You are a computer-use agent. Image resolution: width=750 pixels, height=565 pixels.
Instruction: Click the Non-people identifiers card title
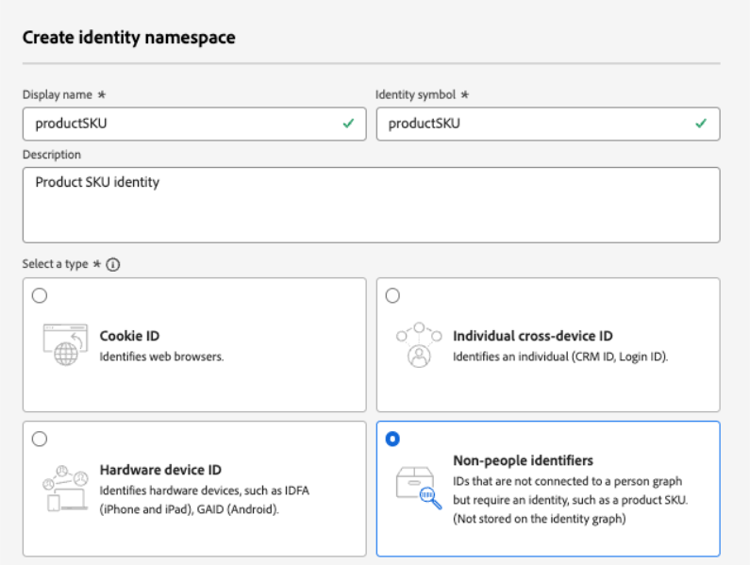pos(523,460)
